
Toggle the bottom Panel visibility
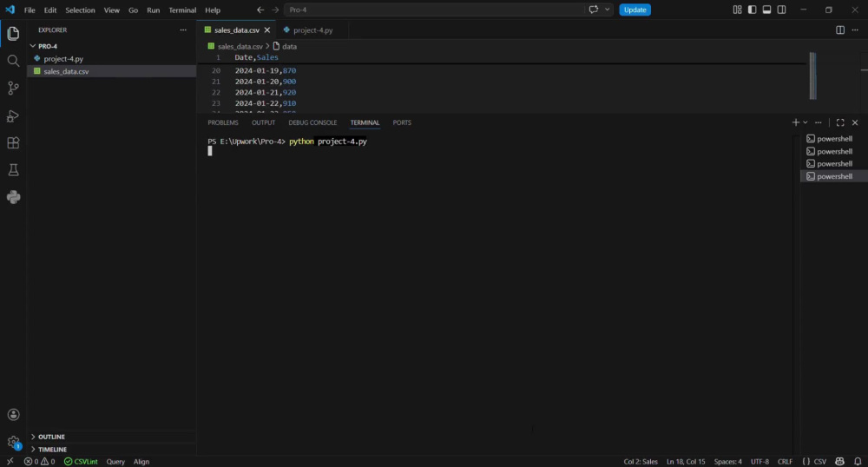point(766,10)
